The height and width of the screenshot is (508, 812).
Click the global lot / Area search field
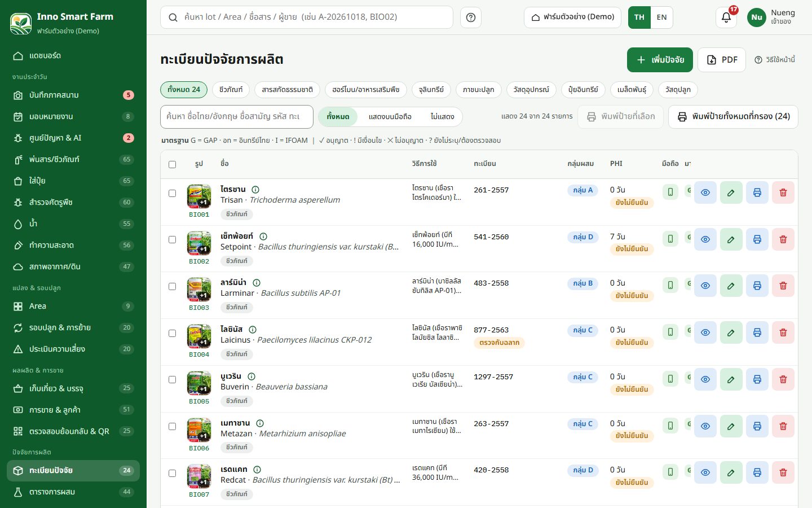(307, 17)
